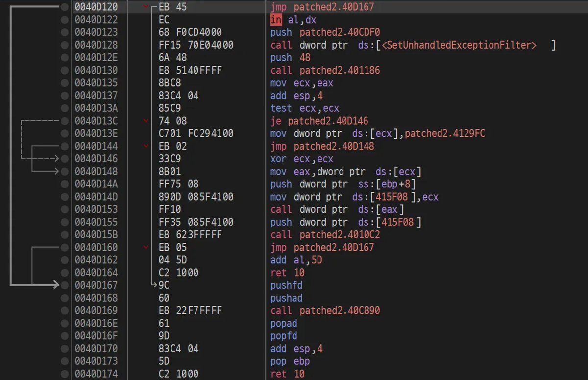This screenshot has width=588, height=380.
Task: Click the red jump marker beside bytes EB 05
Action: coord(145,248)
